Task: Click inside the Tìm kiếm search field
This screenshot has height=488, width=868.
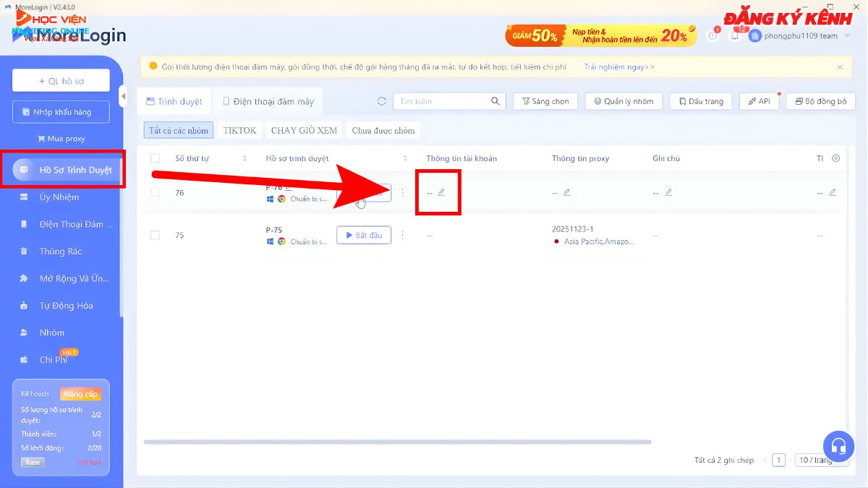Action: (x=441, y=101)
